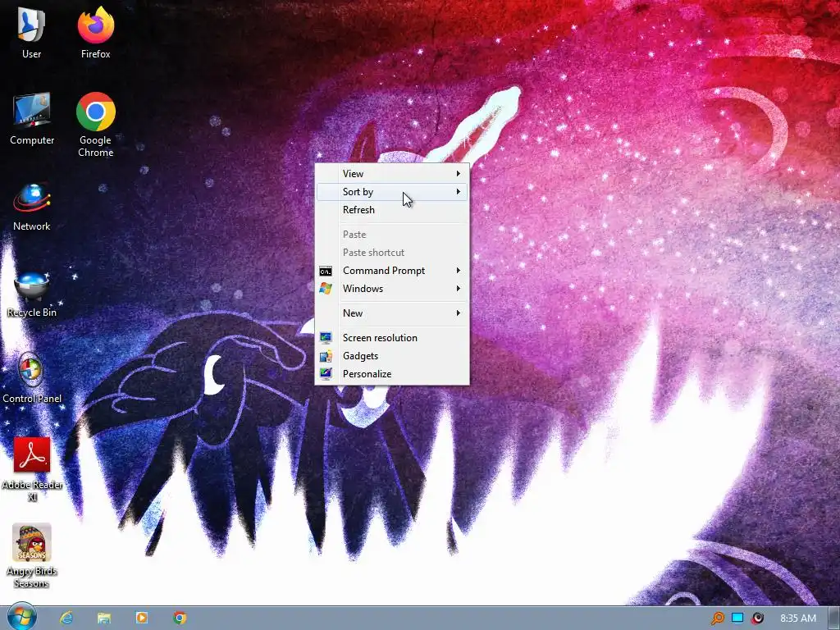Choose Sort by in the context menu
Image resolution: width=840 pixels, height=630 pixels.
[x=392, y=192]
